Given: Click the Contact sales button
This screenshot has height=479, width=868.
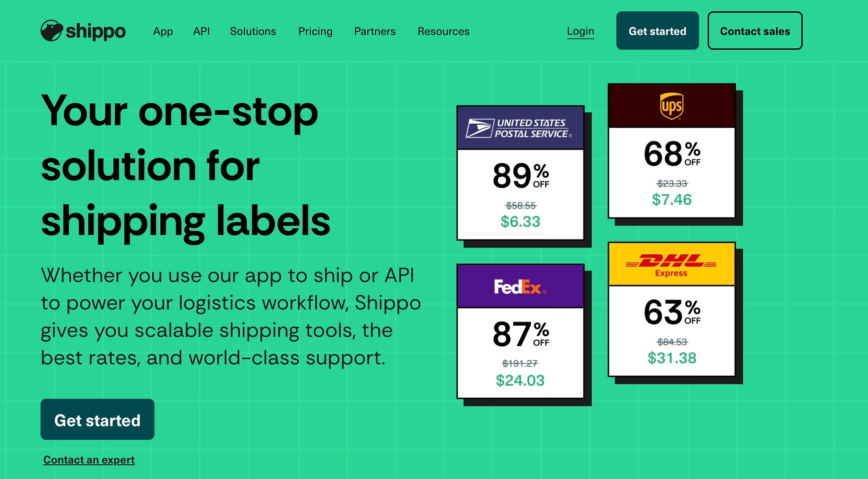Looking at the screenshot, I should [755, 31].
